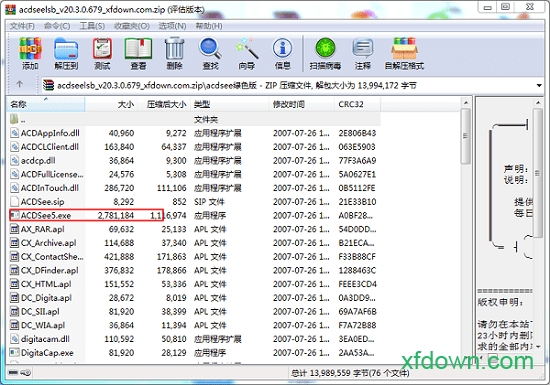Click the up-one-level arrow button
This screenshot has height=385, width=550.
click(20, 84)
